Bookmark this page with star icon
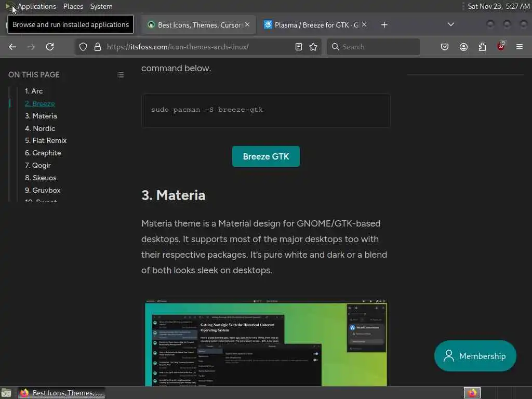 (313, 47)
